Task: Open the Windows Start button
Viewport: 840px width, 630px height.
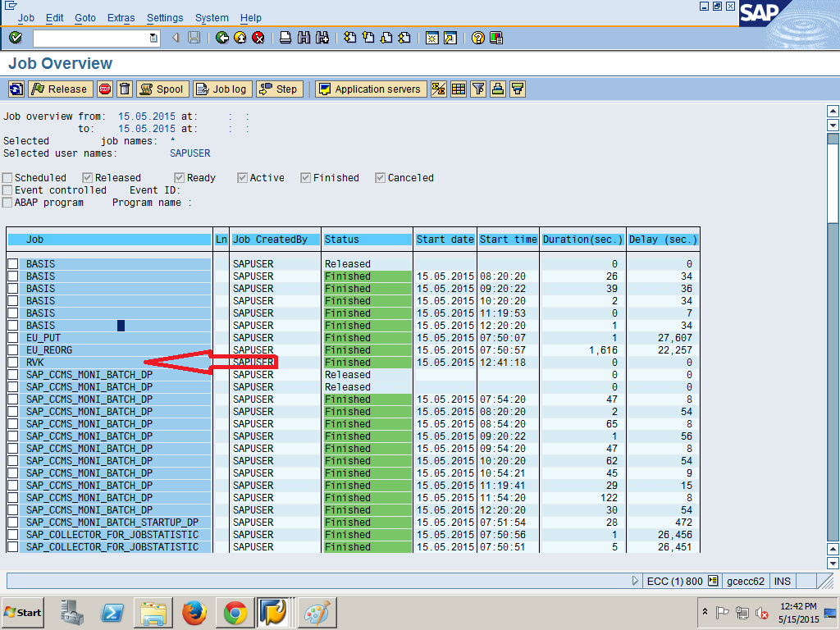Action: [x=22, y=612]
